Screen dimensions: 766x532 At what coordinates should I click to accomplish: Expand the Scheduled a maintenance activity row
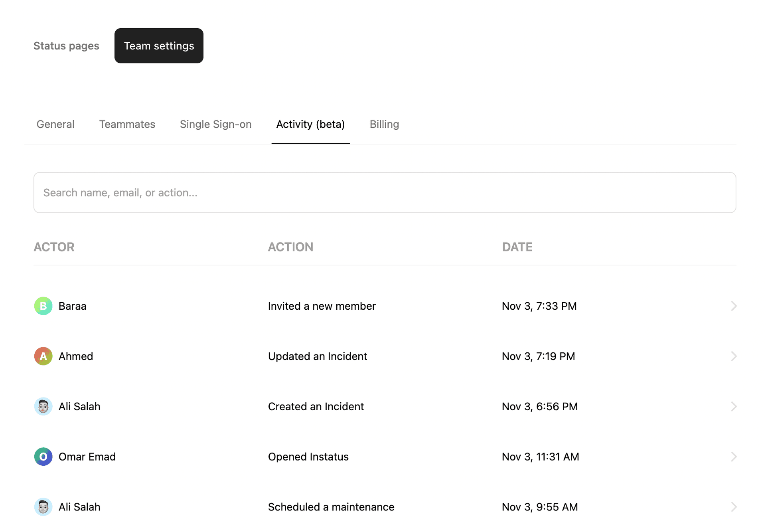pos(734,507)
